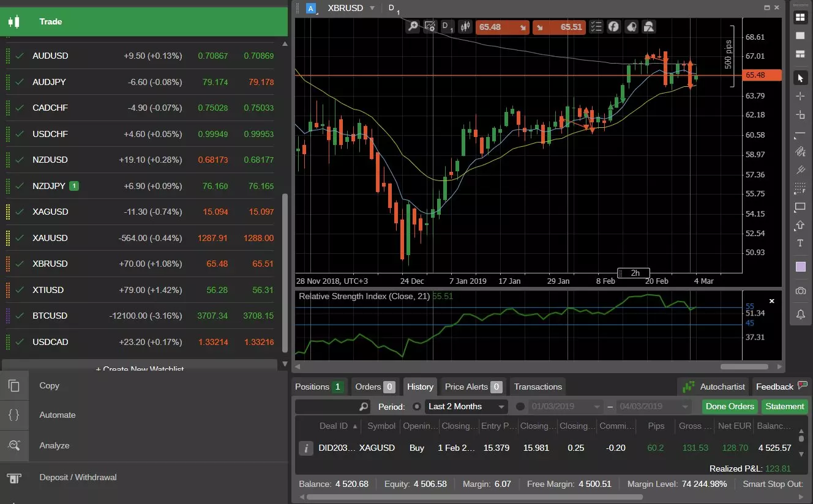This screenshot has width=813, height=504.
Task: Select the equidistant channel tool
Action: pyautogui.click(x=800, y=151)
